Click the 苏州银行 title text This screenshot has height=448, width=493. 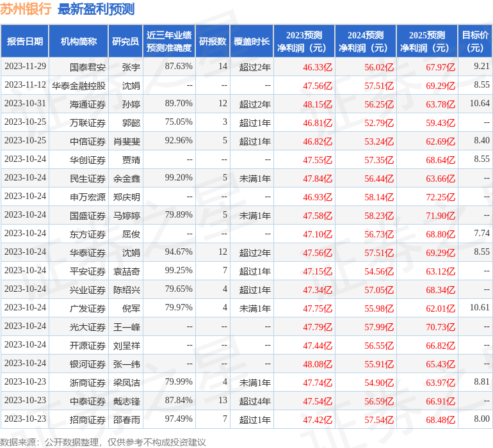coord(26,9)
